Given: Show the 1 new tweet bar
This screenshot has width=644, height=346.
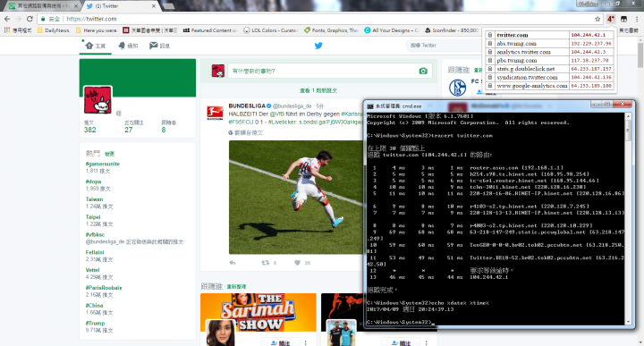Looking at the screenshot, I should [x=318, y=90].
